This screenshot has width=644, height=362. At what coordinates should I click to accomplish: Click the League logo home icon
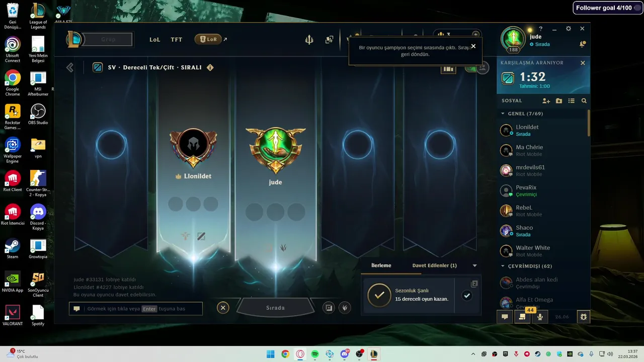[x=74, y=39]
